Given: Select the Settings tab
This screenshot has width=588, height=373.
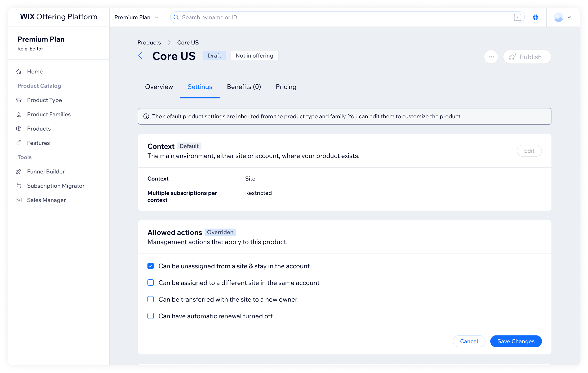Looking at the screenshot, I should pos(200,87).
